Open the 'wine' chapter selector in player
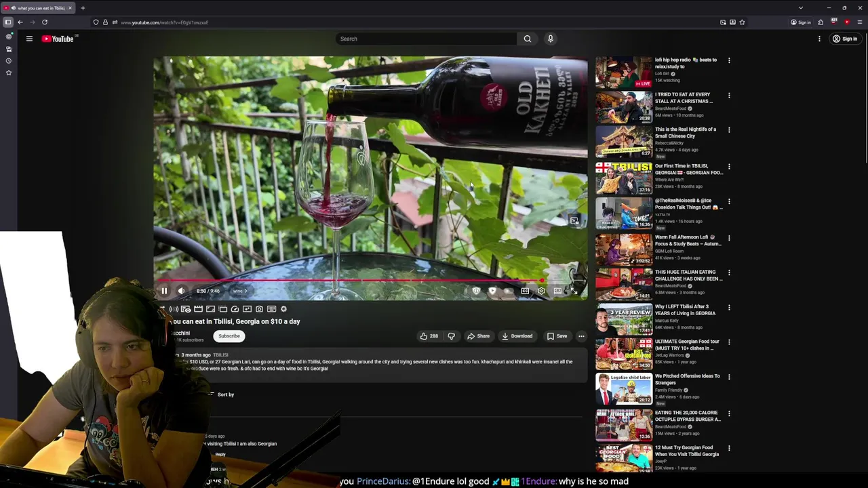 point(240,291)
